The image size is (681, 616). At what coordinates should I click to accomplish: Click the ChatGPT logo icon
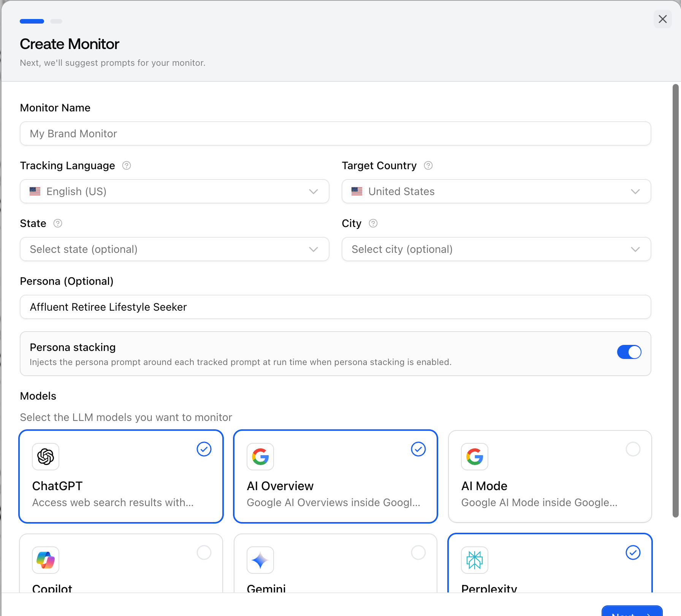click(46, 457)
